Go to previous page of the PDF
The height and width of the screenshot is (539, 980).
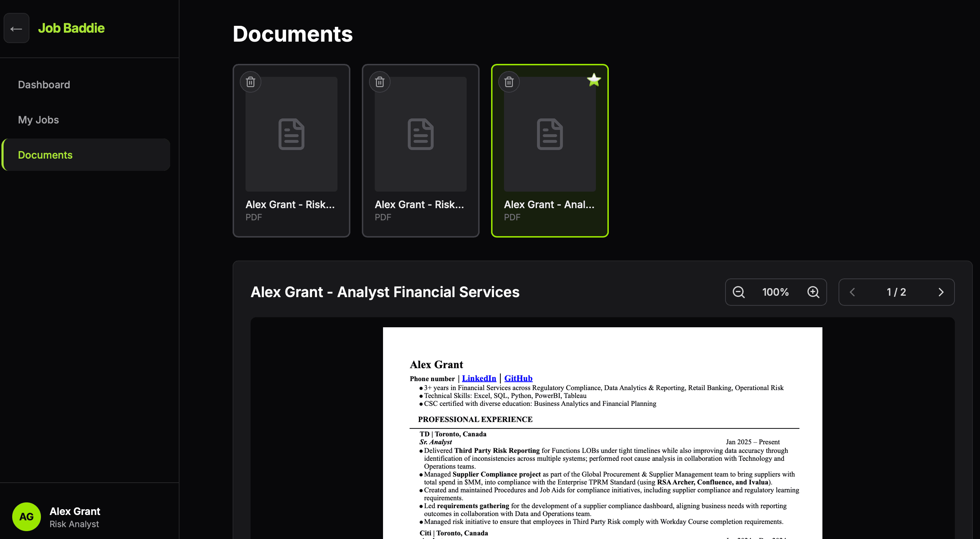click(x=852, y=292)
